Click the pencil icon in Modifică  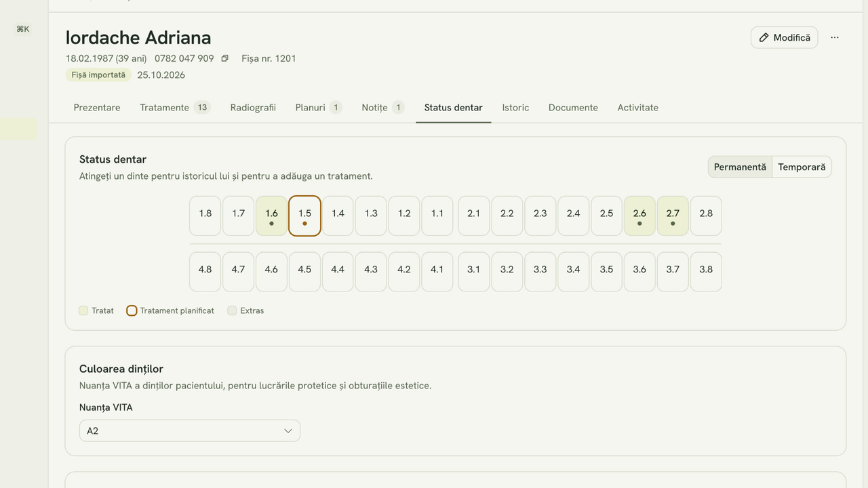tap(764, 37)
